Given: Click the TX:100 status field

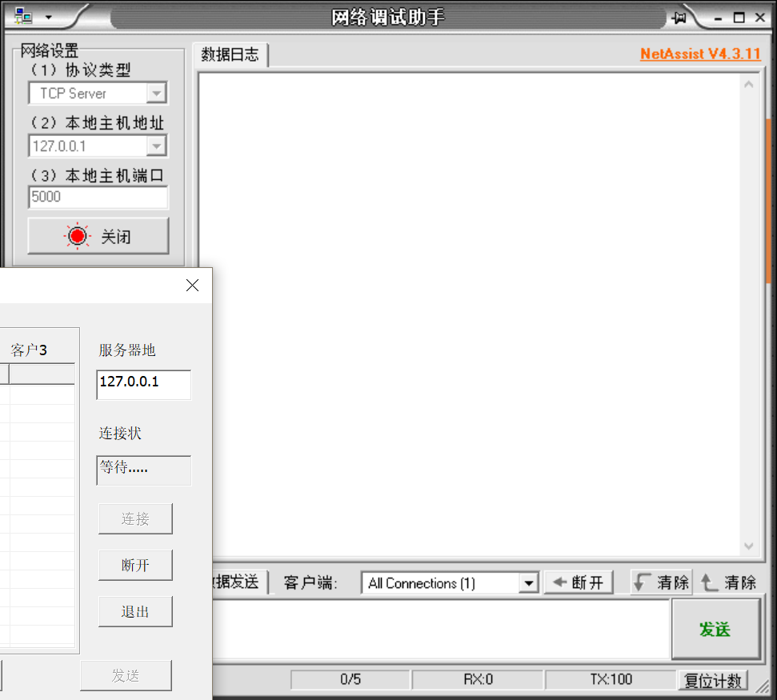Looking at the screenshot, I should [611, 680].
